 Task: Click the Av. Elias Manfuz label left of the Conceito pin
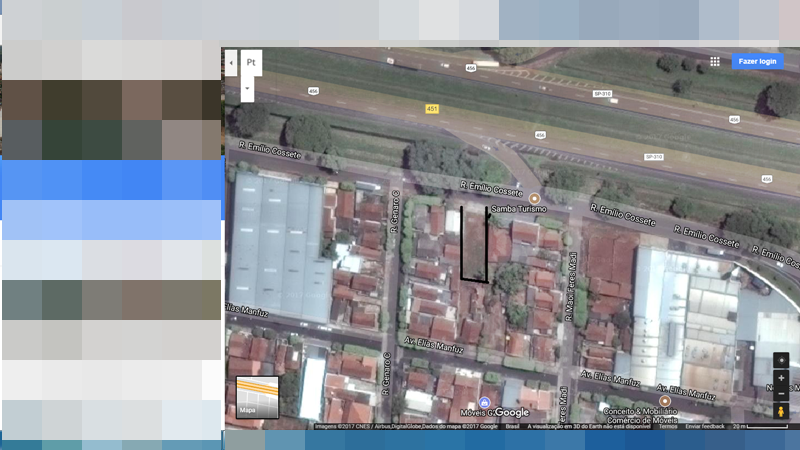pos(610,378)
